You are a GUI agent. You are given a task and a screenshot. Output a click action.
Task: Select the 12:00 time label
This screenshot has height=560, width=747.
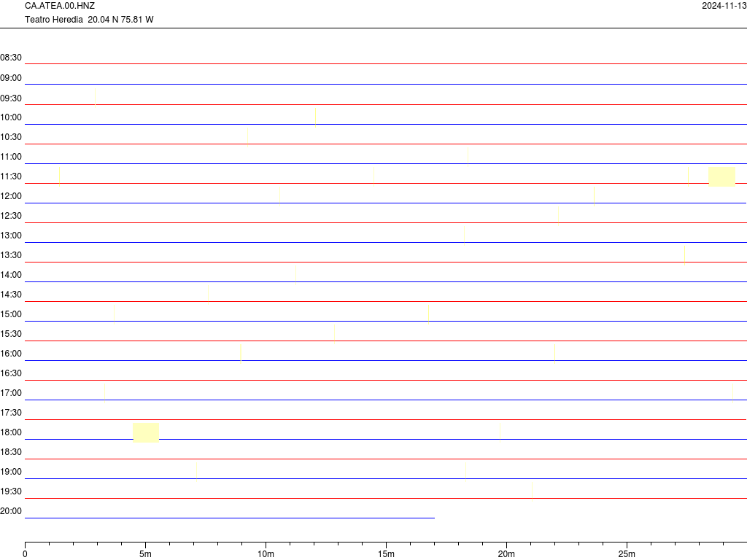[x=11, y=196]
